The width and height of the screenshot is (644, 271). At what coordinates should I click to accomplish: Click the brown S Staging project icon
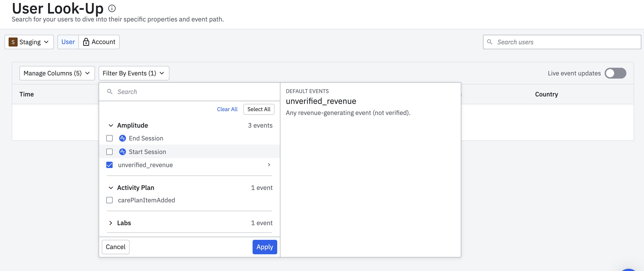click(13, 42)
